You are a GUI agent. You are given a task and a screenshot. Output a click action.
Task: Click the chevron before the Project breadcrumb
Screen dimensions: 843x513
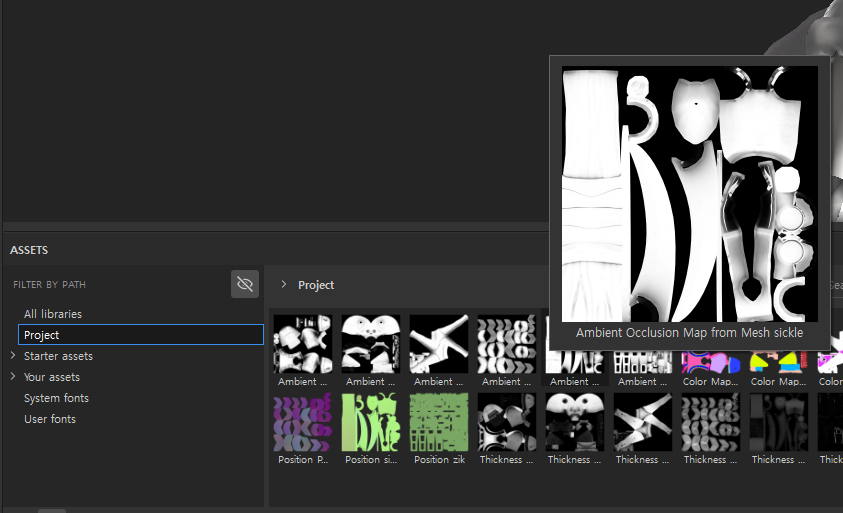click(x=284, y=285)
